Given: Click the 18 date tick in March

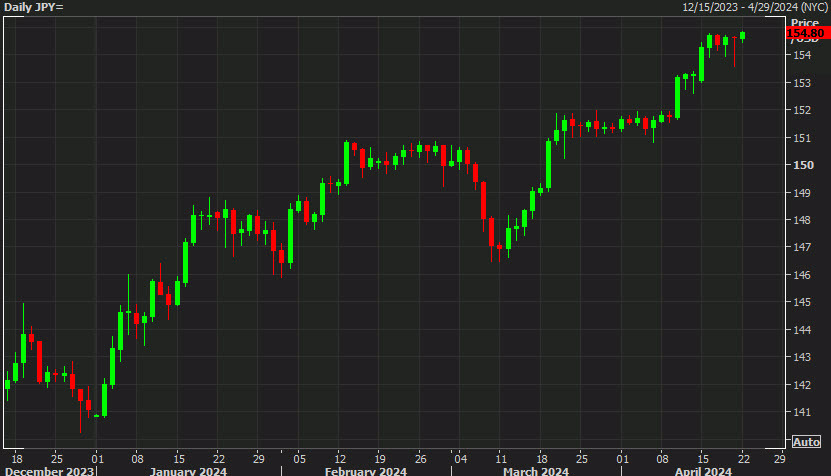Looking at the screenshot, I should click(542, 459).
